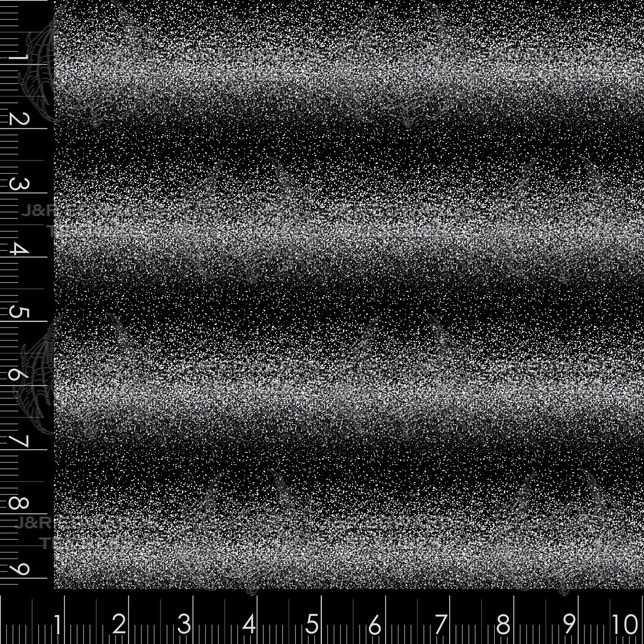Click number 5 on the horizontal ruler
Image resolution: width=644 pixels, height=644 pixels.
pyautogui.click(x=312, y=625)
